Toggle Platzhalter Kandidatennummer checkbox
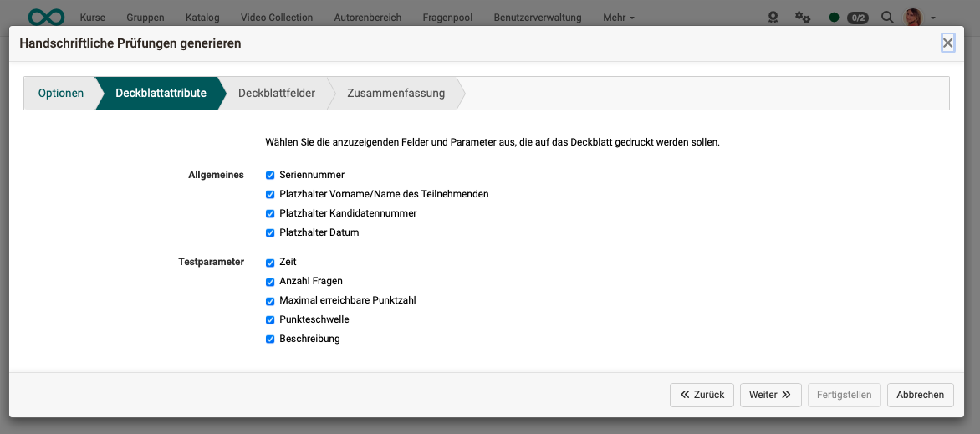Screen dimensions: 980x434 click(270, 214)
